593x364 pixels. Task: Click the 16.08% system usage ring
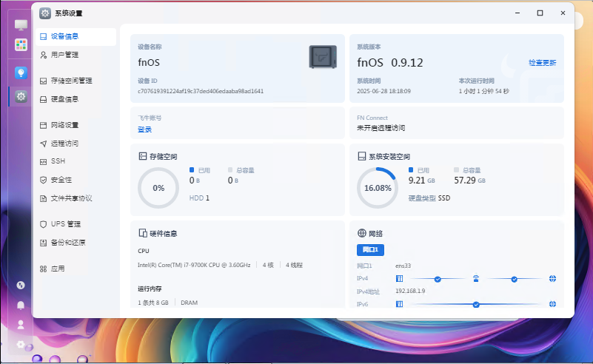pos(377,188)
